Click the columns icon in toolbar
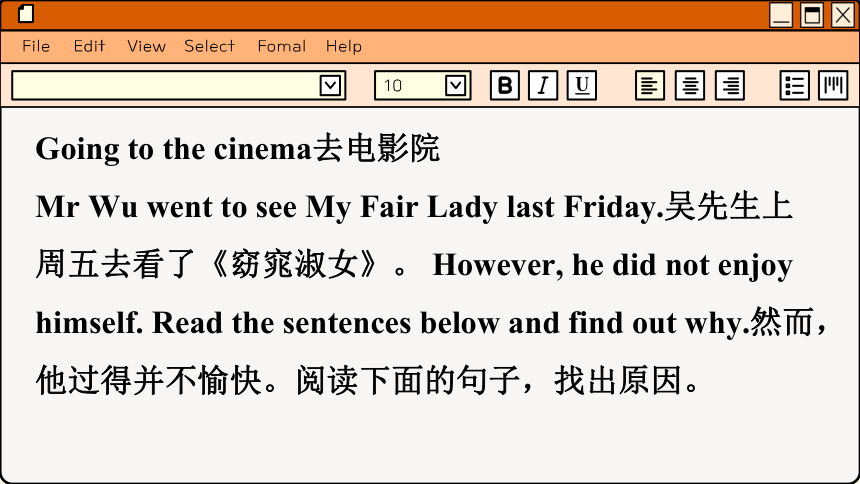860x484 pixels. tap(833, 85)
